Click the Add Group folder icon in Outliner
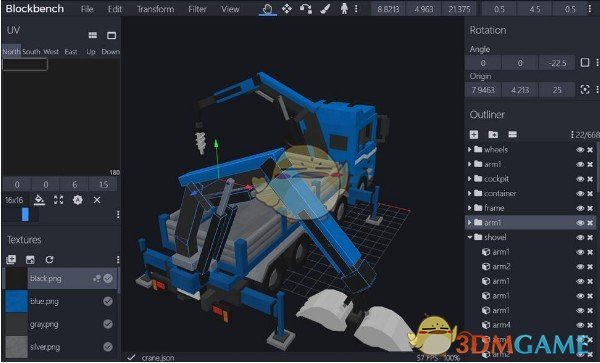600x363 pixels. tap(493, 134)
